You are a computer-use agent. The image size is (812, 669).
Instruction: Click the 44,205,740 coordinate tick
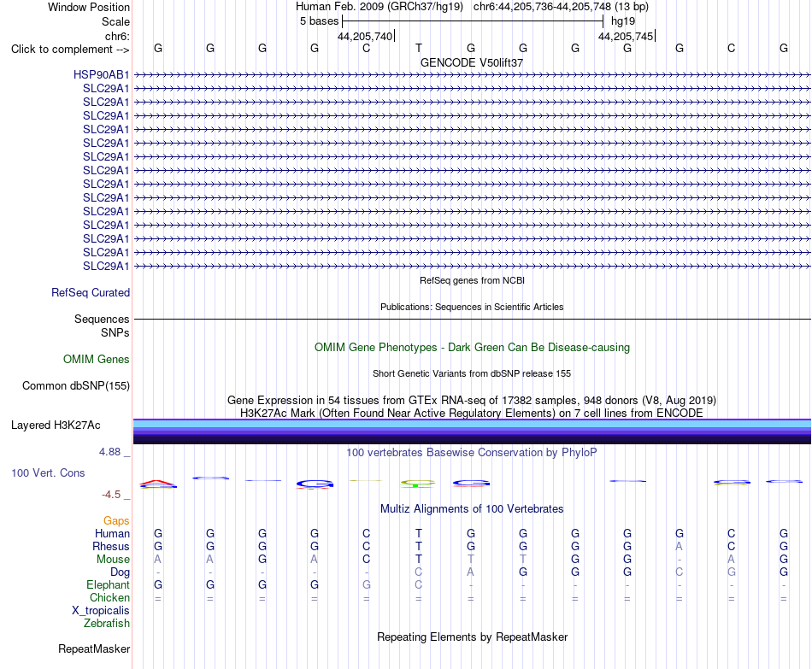(366, 36)
